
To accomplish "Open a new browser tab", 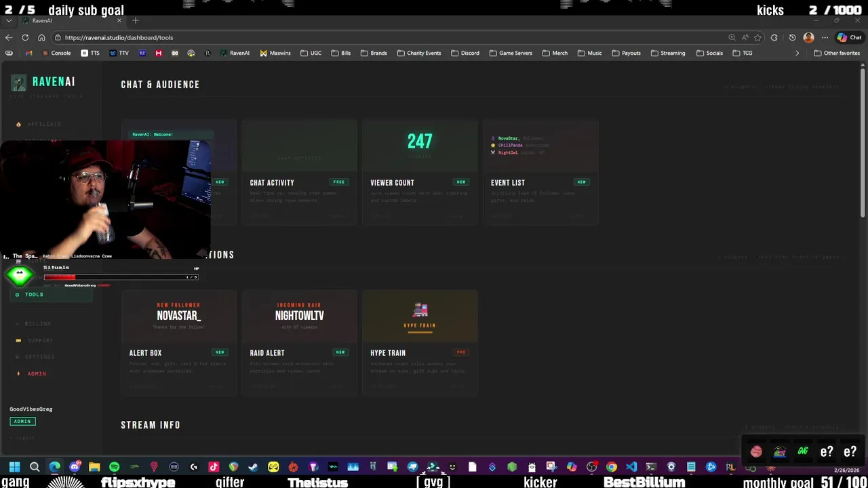I will click(x=136, y=20).
